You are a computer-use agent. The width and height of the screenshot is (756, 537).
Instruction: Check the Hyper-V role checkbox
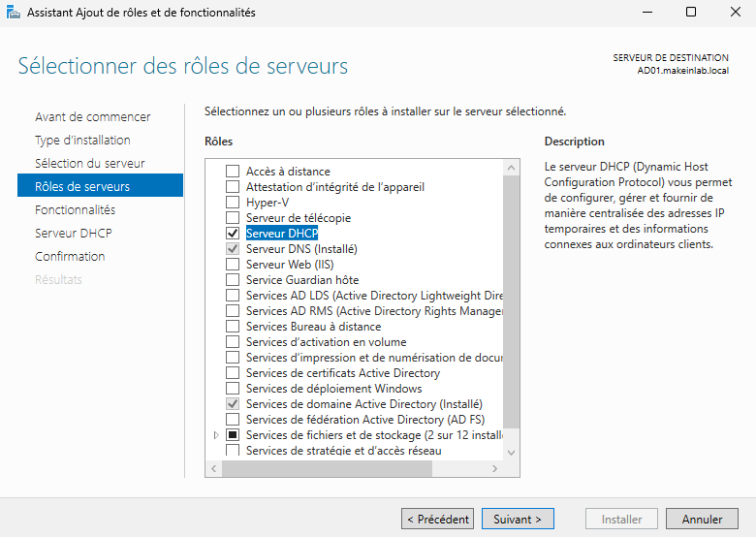pos(233,203)
